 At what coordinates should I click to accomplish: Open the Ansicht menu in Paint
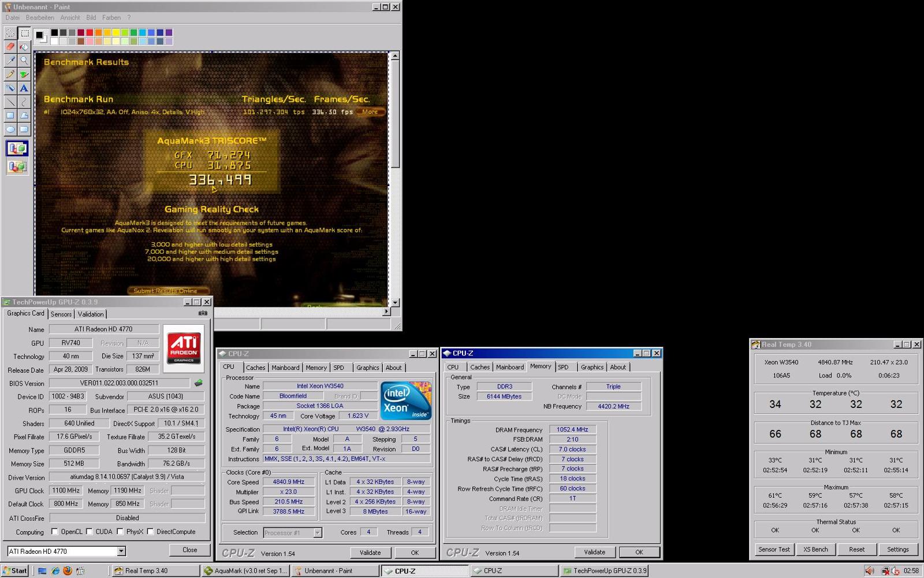pos(70,18)
